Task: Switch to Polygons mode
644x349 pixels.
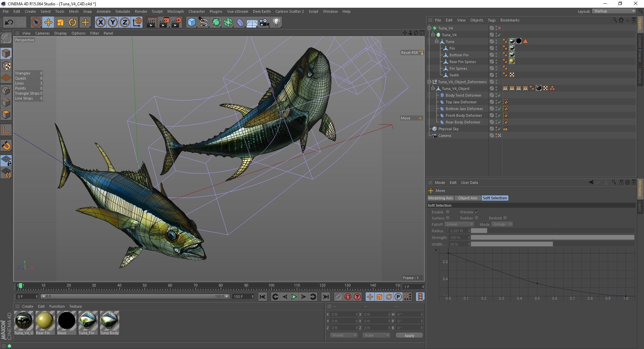Action: [6, 114]
